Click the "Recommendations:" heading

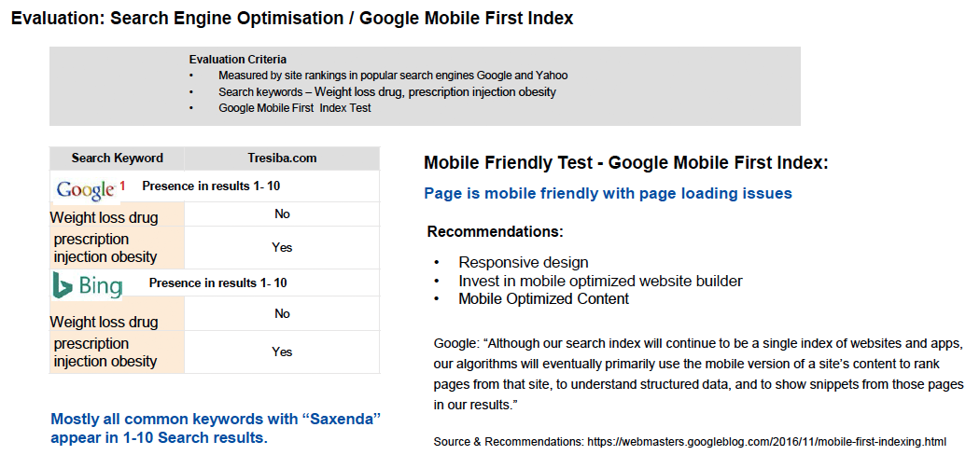coord(495,231)
